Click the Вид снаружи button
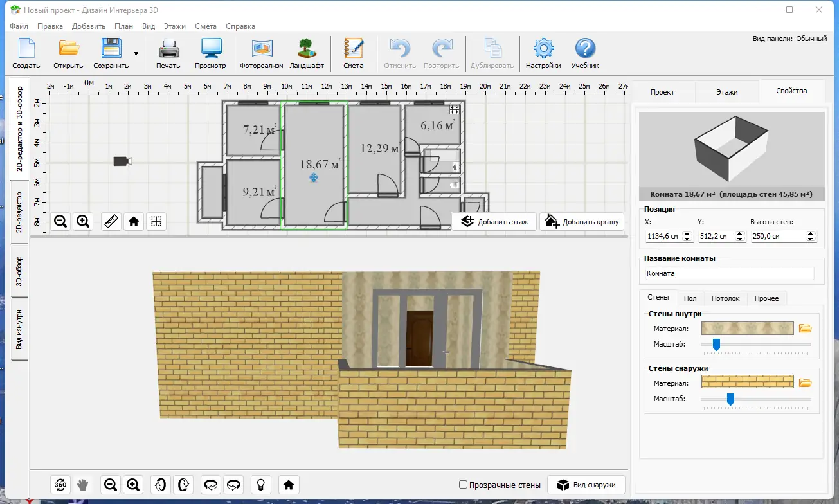Screen dimensions: 839x504 pyautogui.click(x=586, y=485)
